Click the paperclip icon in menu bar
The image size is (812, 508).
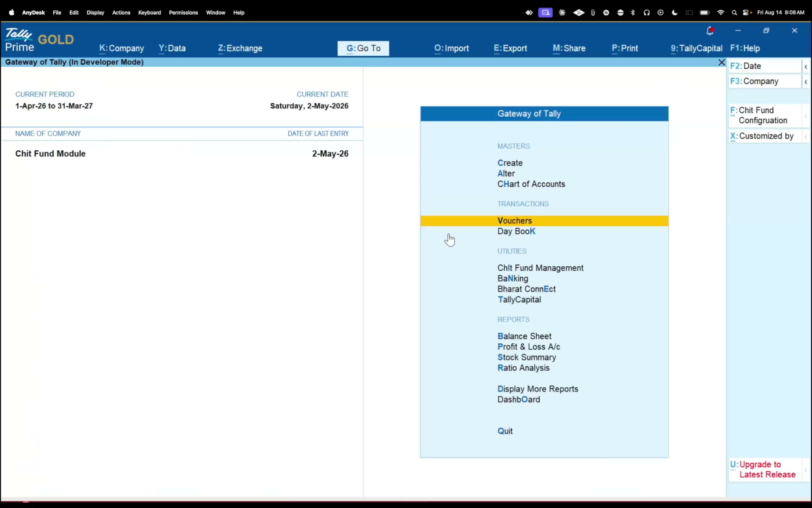pos(593,13)
